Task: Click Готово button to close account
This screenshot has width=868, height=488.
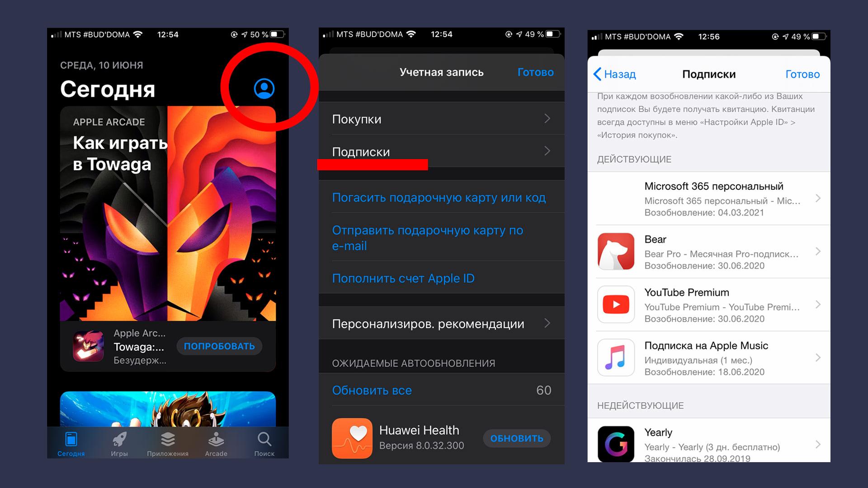Action: click(x=536, y=72)
